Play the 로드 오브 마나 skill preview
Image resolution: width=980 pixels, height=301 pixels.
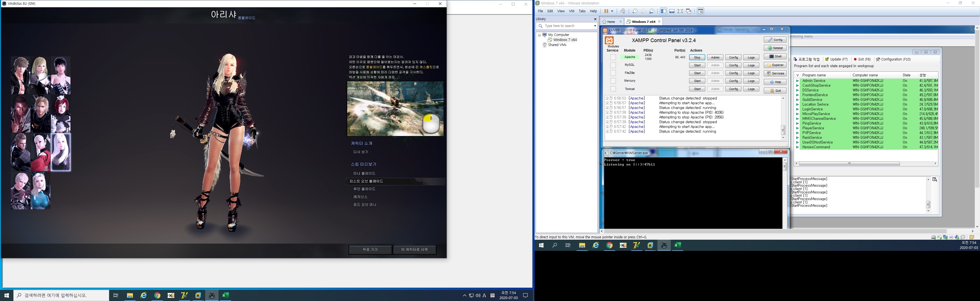pyautogui.click(x=364, y=205)
